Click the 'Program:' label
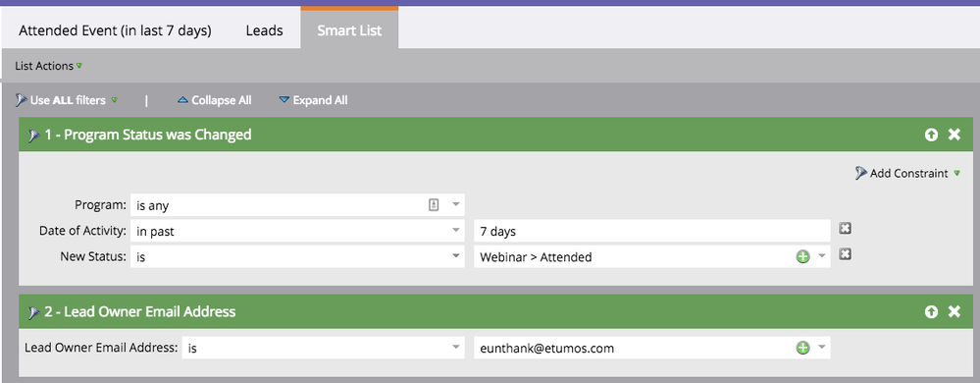 (x=101, y=205)
